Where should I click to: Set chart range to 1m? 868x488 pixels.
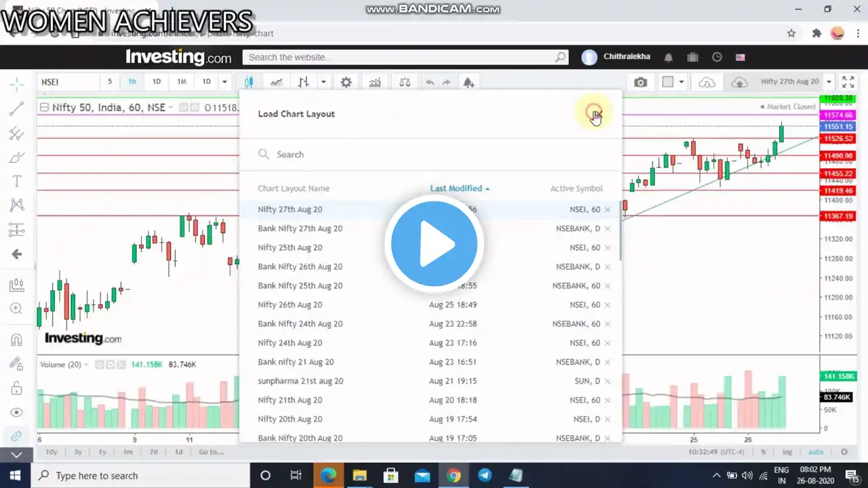pyautogui.click(x=128, y=452)
